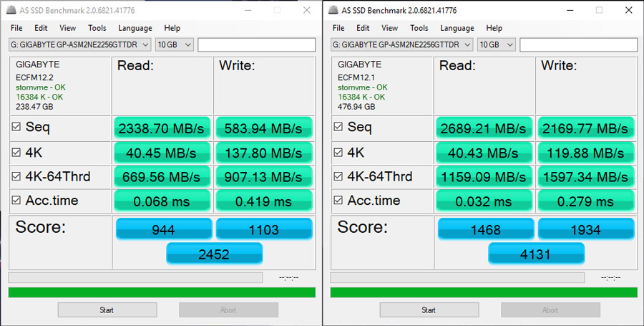Image resolution: width=644 pixels, height=326 pixels.
Task: Click the green progress bar in right window
Action: [484, 292]
